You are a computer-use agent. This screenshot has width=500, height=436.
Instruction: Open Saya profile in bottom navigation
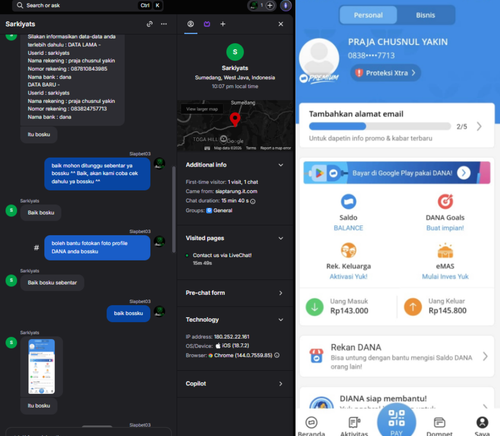click(x=482, y=426)
